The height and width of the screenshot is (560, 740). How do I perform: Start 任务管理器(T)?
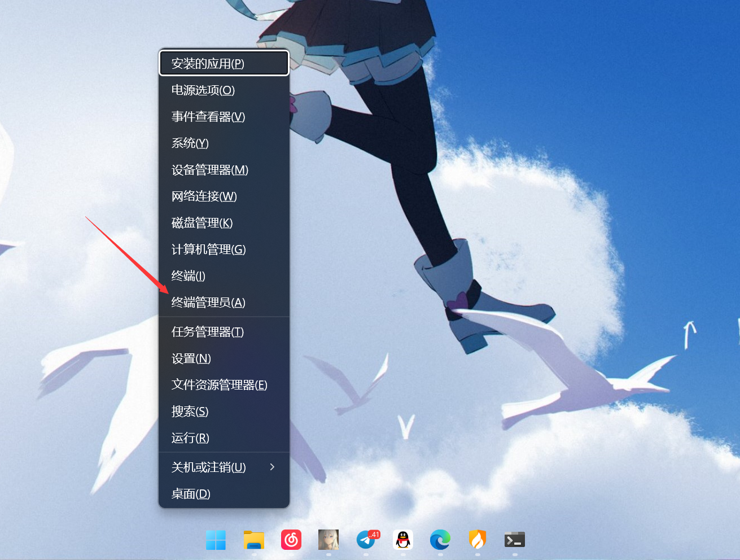click(x=224, y=332)
